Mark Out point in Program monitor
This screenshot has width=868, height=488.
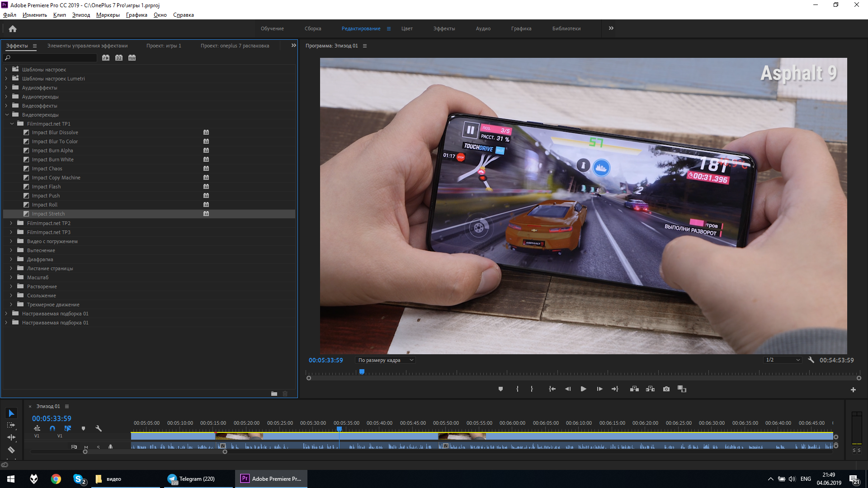532,389
